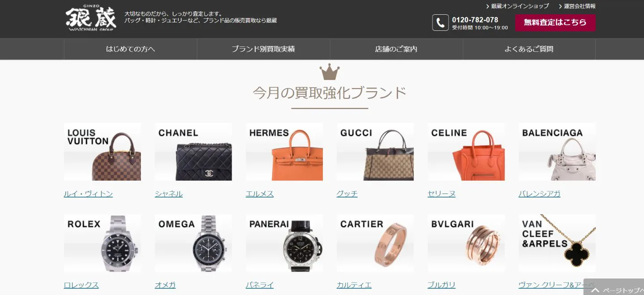This screenshot has height=295, width=644.
Task: Open 店舗のご案内 menu item
Action: pos(396,49)
